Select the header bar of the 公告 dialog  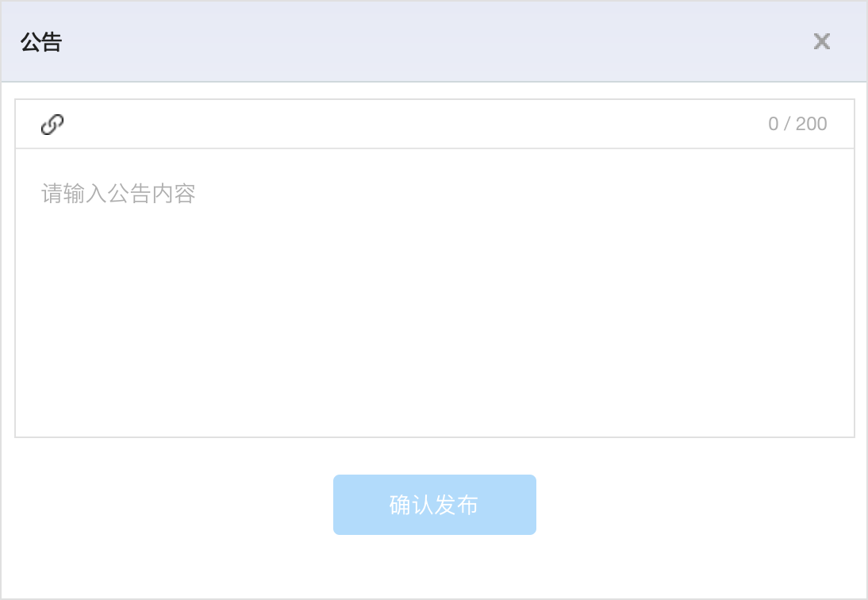point(435,41)
